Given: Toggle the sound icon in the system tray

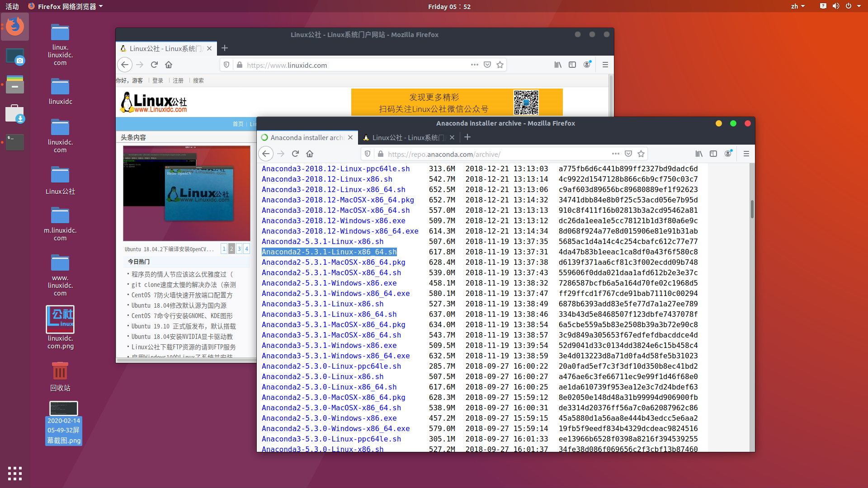Looking at the screenshot, I should click(836, 6).
